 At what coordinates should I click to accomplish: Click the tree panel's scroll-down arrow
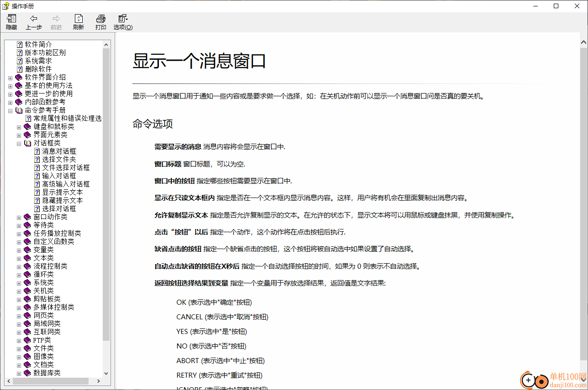point(106,373)
